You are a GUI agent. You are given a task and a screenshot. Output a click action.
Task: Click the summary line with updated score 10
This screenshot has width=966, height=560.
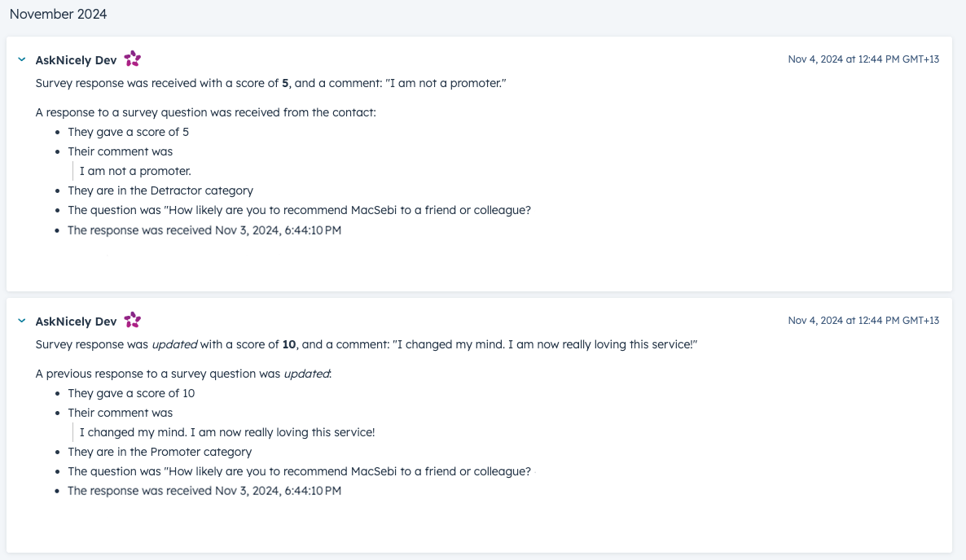366,344
